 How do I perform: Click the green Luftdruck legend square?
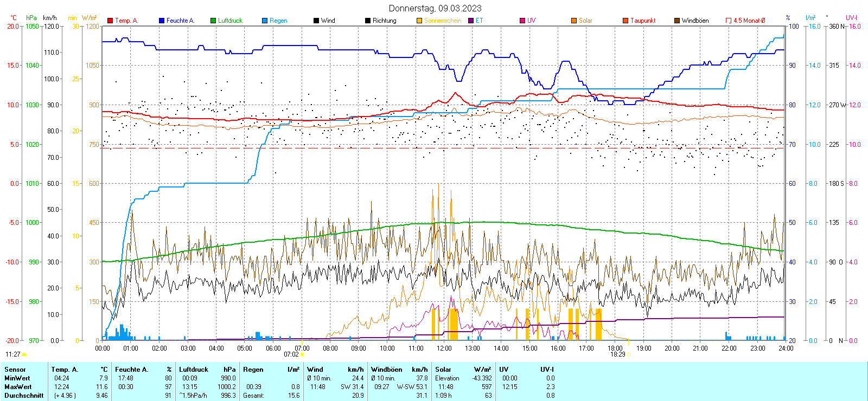point(213,21)
